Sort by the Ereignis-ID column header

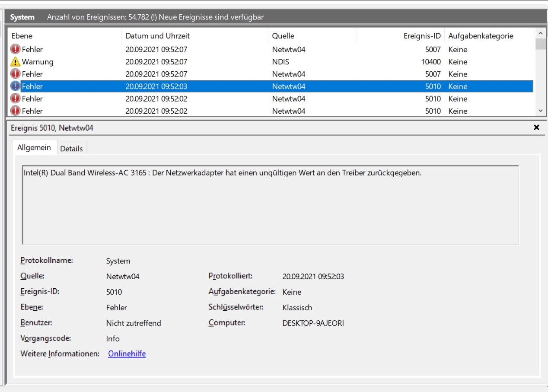(x=400, y=36)
